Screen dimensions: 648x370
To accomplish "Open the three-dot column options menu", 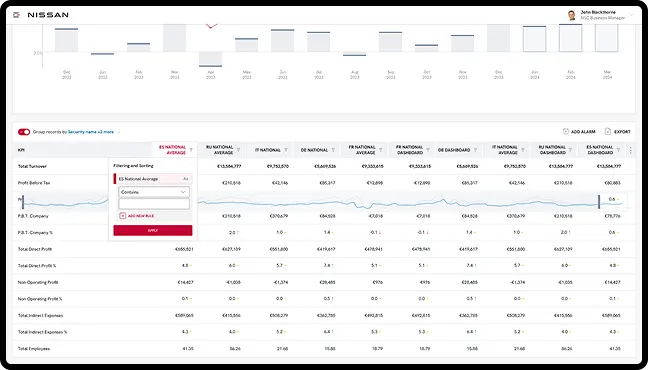I will click(631, 150).
